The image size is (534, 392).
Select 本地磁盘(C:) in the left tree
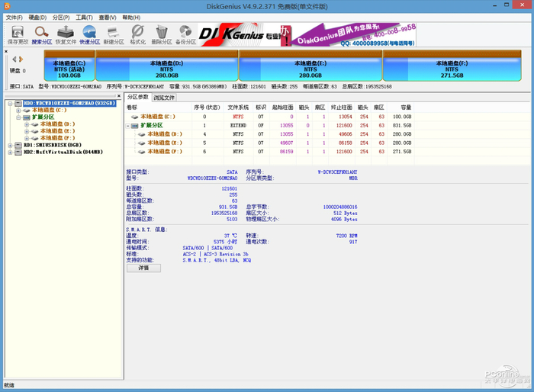click(49, 110)
